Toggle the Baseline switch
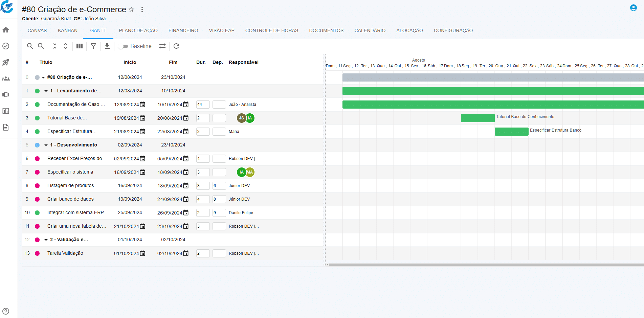 coord(124,46)
